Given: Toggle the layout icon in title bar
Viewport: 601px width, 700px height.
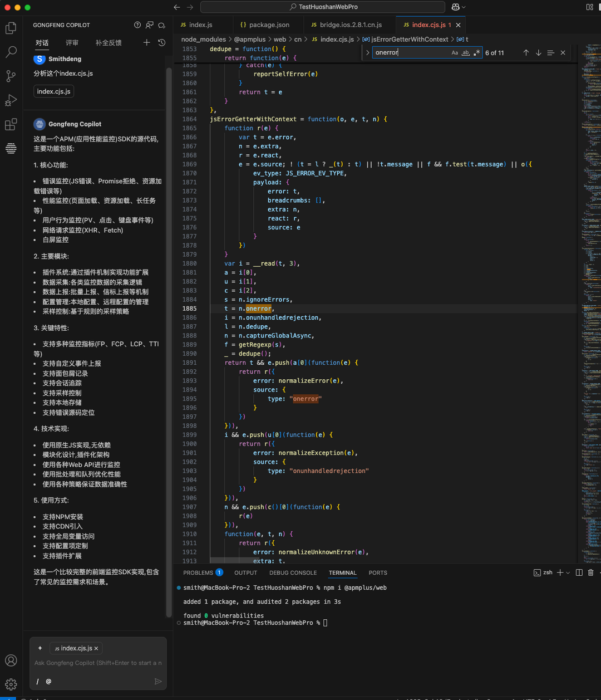Looking at the screenshot, I should 590,7.
